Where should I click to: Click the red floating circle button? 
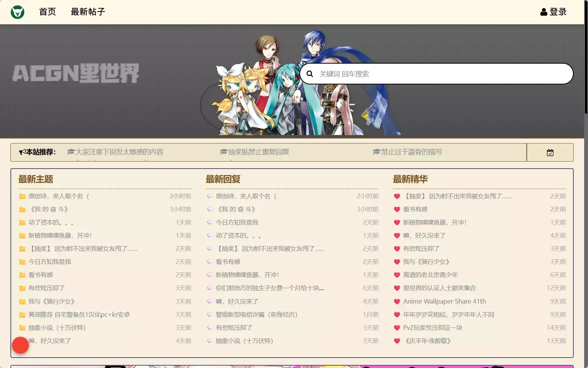(20, 345)
